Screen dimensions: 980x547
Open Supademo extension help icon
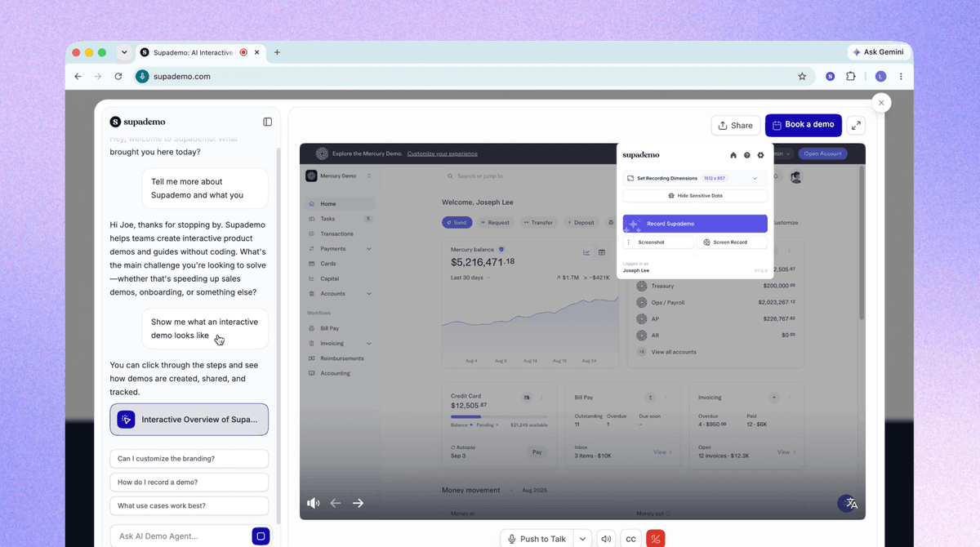point(746,155)
